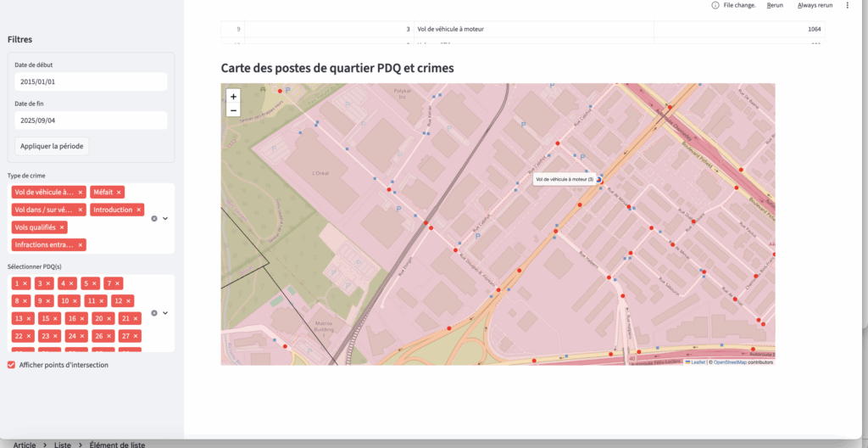Remove the Vols qualifiés tag
The image size is (868, 448).
[x=62, y=227]
